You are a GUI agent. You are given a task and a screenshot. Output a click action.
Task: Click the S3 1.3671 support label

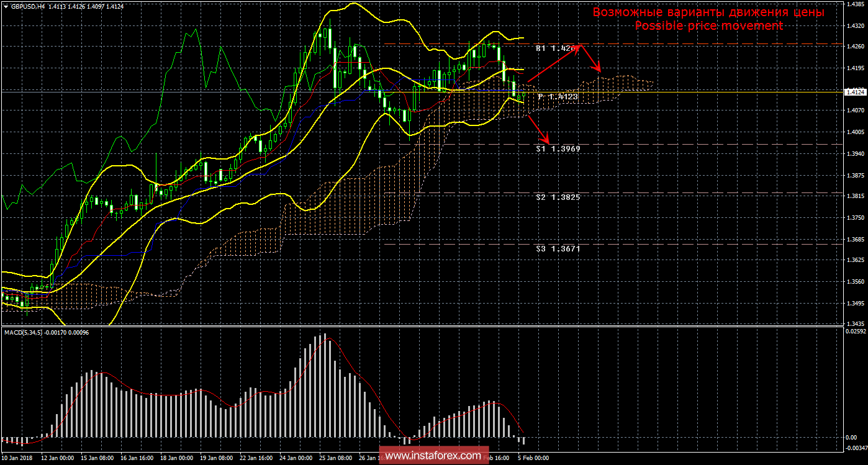click(558, 248)
